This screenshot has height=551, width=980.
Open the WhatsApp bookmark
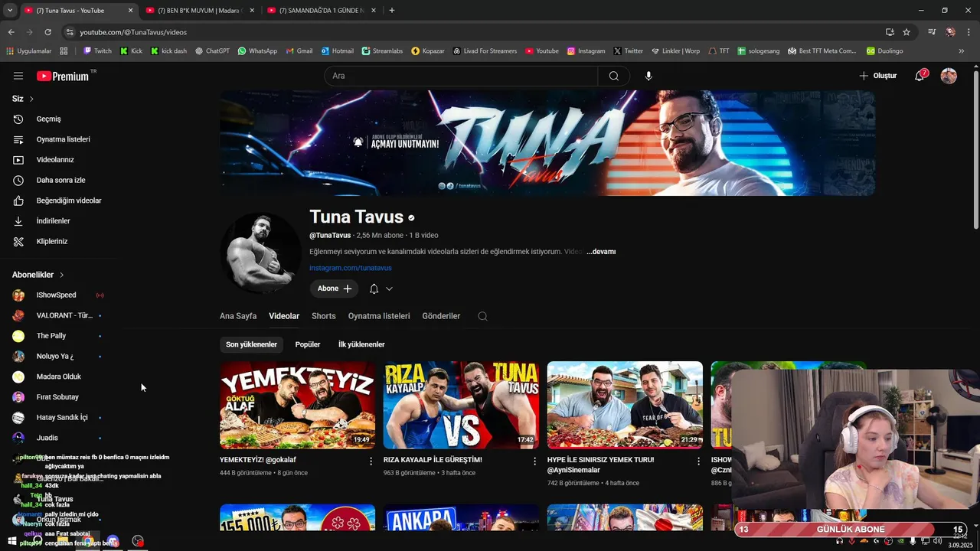pyautogui.click(x=257, y=51)
